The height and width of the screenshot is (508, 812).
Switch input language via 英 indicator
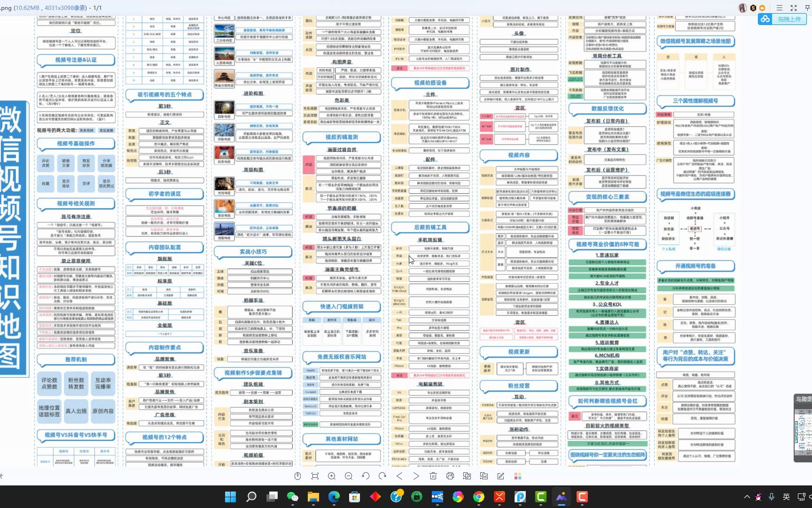click(x=786, y=497)
